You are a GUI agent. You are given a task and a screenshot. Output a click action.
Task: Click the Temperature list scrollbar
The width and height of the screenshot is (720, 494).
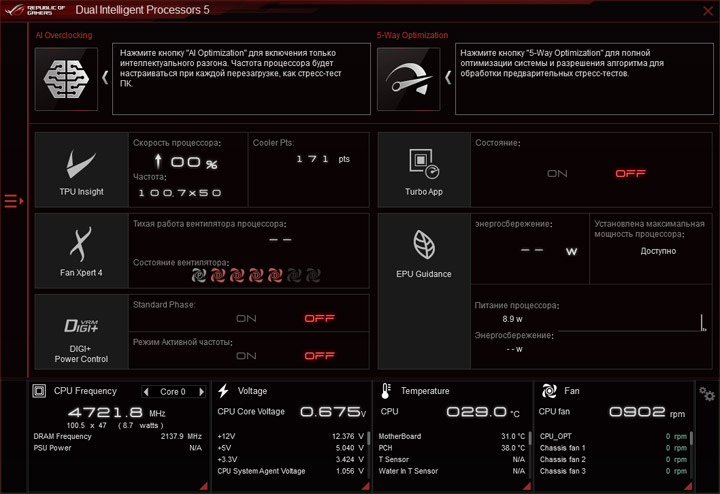[x=530, y=438]
